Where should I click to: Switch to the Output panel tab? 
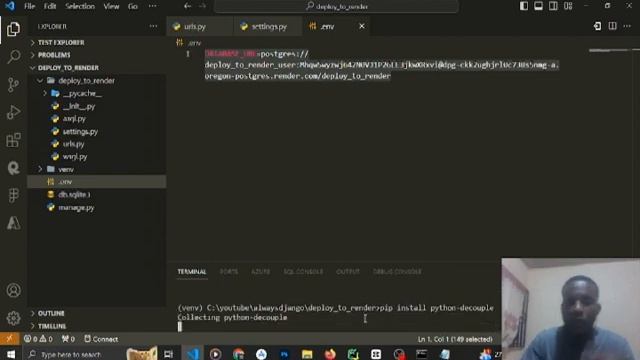coord(348,271)
